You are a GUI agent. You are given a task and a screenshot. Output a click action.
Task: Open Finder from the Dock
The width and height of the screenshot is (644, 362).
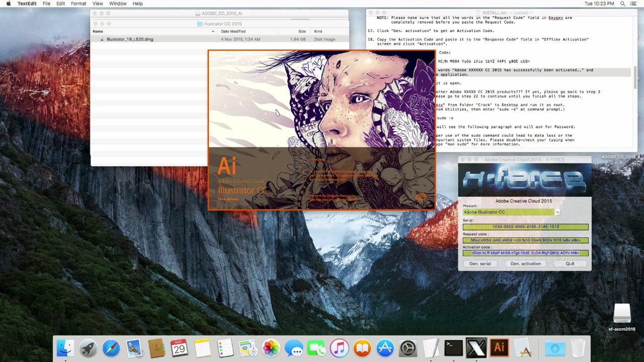tap(65, 348)
